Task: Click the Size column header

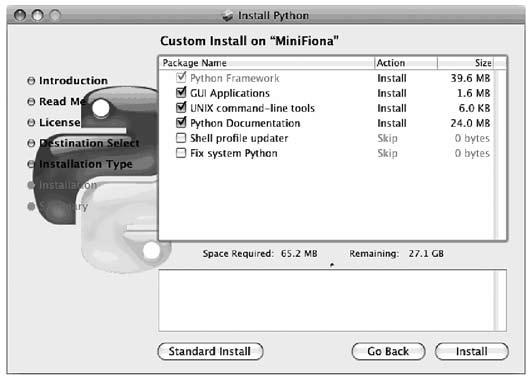Action: [465, 63]
